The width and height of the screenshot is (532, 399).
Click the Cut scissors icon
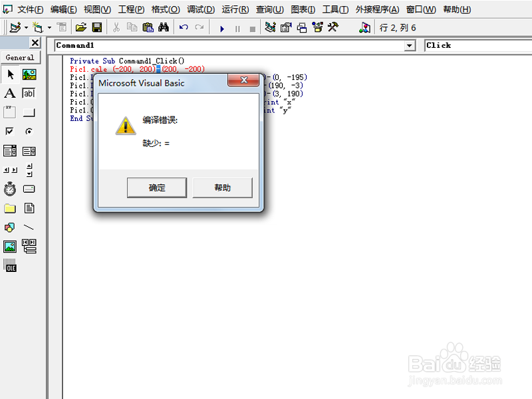[116, 27]
